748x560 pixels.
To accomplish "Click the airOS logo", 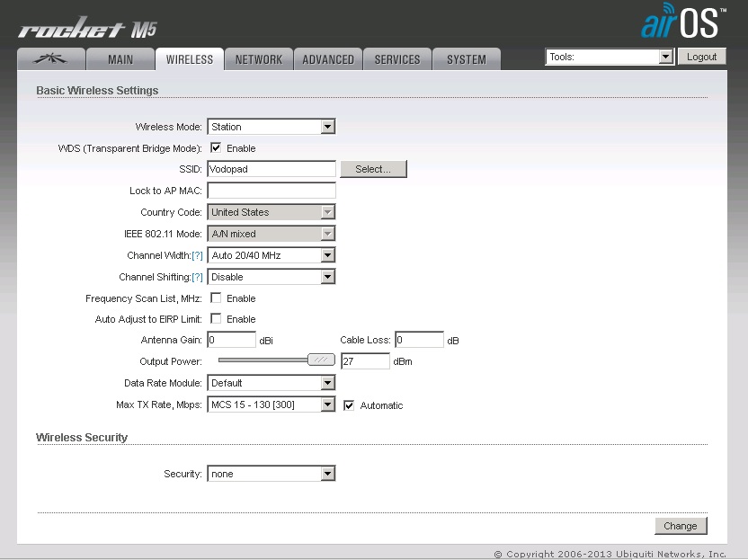I will [681, 22].
